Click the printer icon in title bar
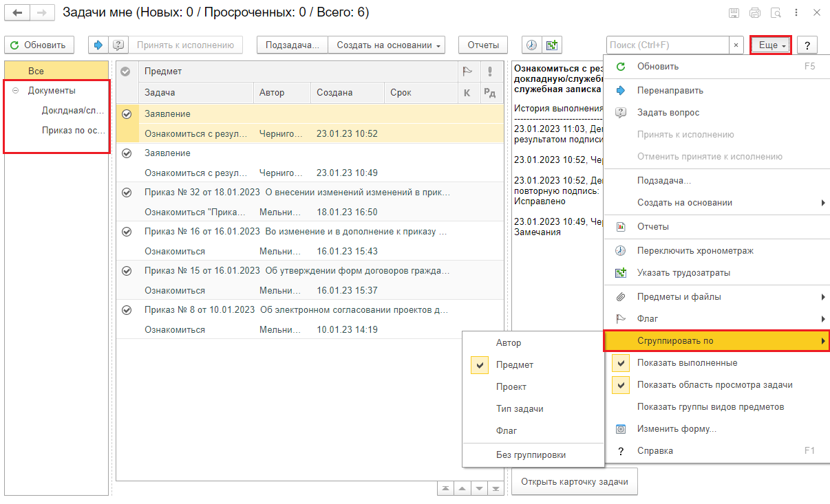830x504 pixels. click(755, 12)
